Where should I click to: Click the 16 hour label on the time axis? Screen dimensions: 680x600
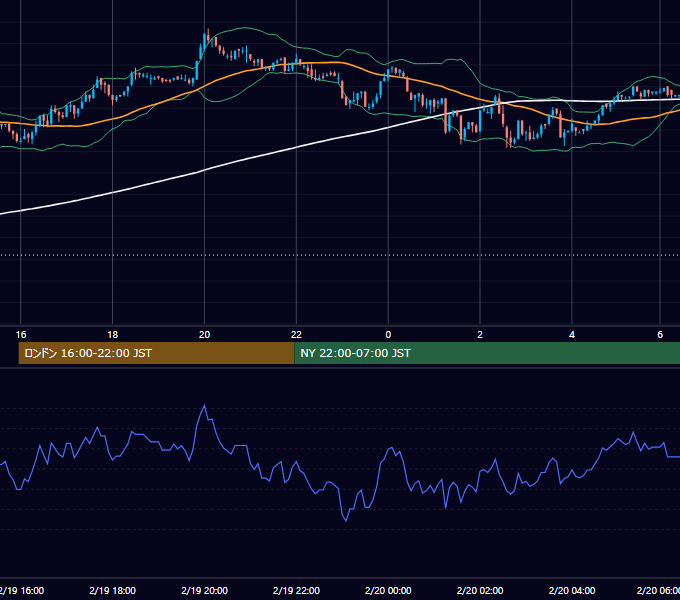point(21,335)
